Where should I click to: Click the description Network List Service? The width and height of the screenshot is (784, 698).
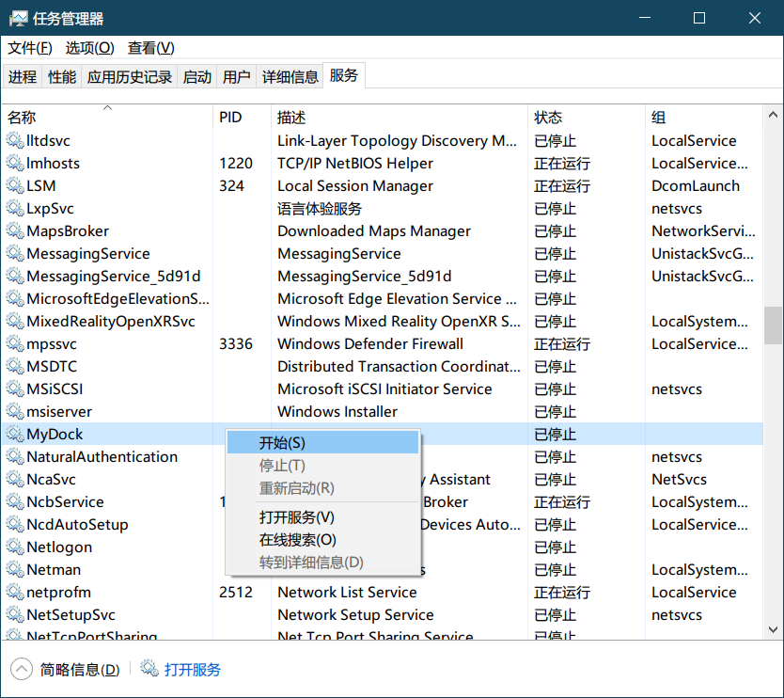[347, 592]
